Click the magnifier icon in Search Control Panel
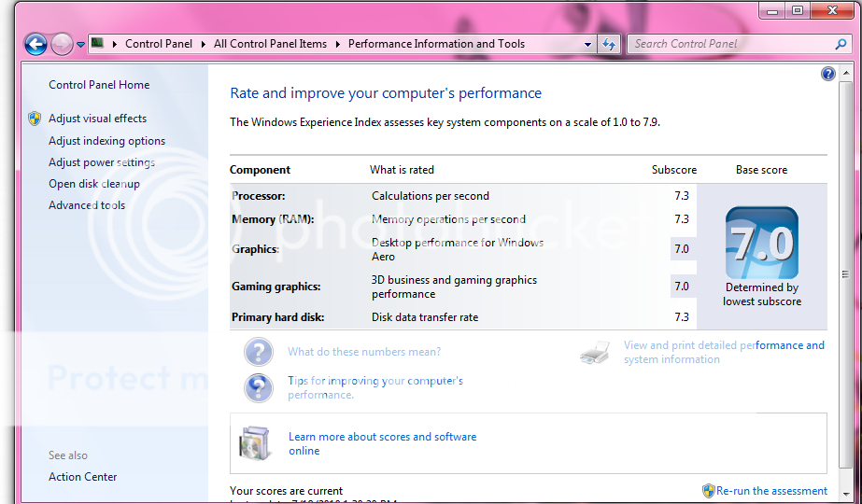 click(x=841, y=44)
